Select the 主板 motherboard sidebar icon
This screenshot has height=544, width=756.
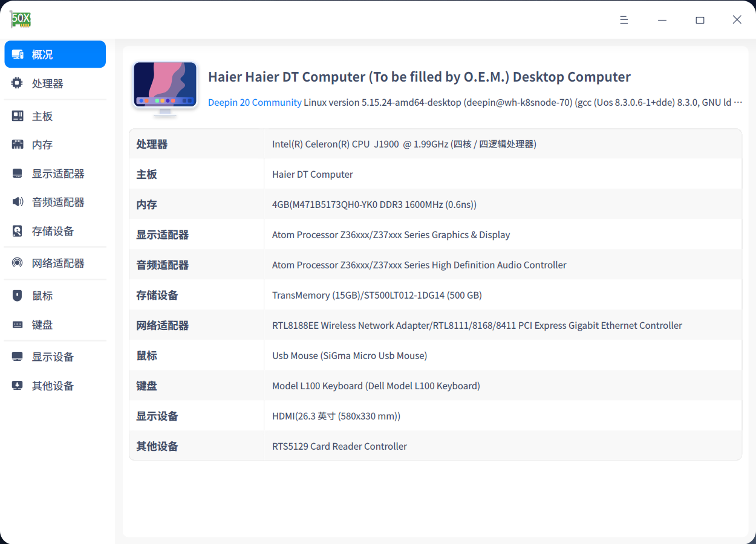click(x=17, y=115)
